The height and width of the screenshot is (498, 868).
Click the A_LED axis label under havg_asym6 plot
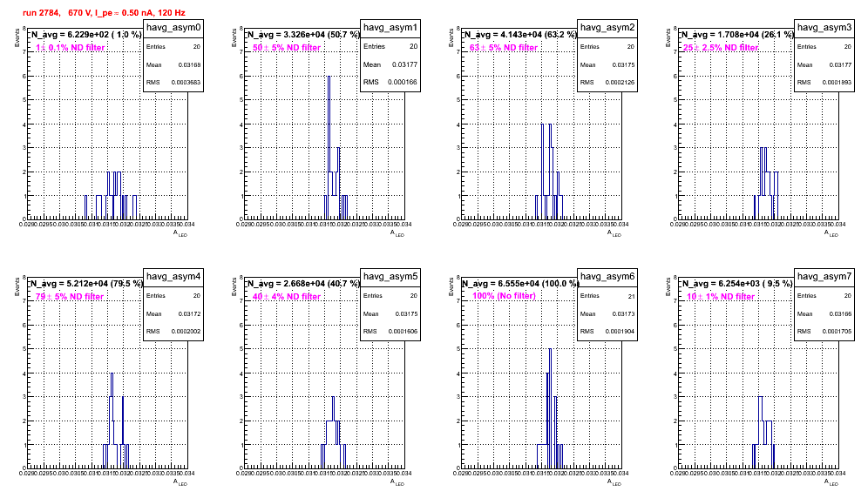click(614, 482)
